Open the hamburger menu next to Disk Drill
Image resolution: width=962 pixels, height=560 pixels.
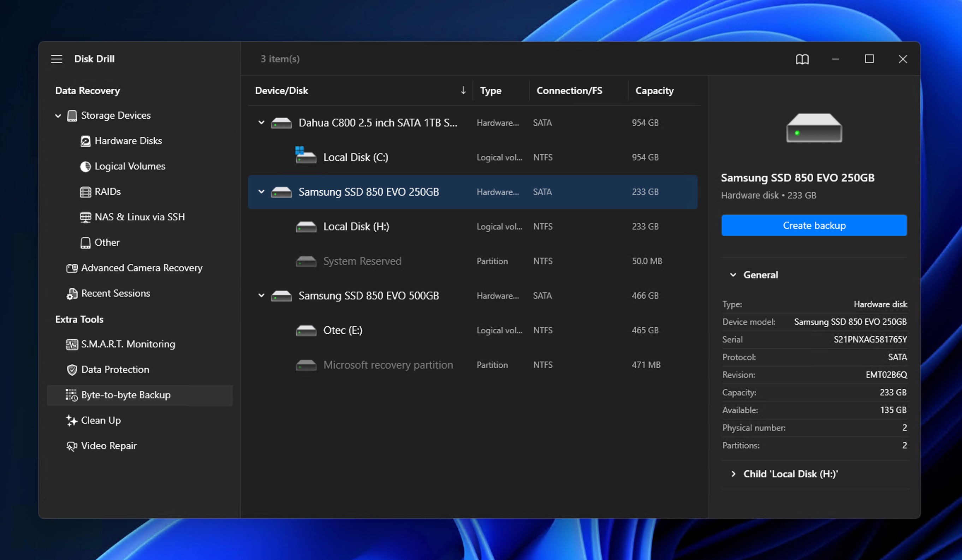57,59
